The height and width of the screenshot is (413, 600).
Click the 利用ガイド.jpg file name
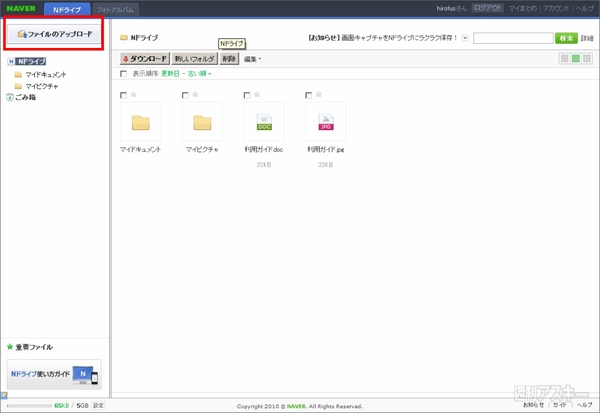tap(326, 150)
